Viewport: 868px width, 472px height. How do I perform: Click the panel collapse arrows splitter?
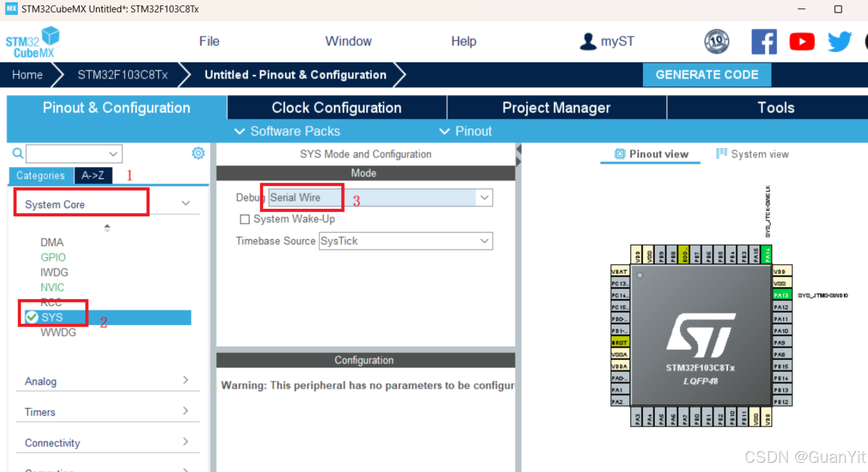pos(519,155)
